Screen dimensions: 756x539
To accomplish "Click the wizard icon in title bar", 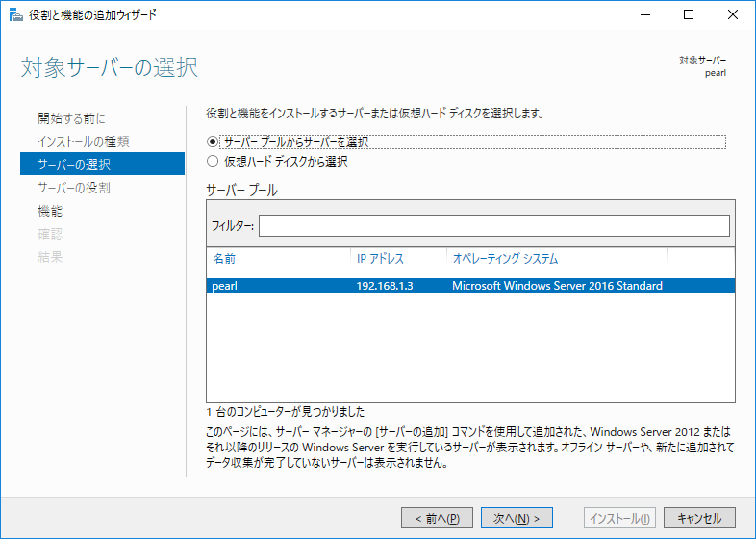I will (15, 15).
